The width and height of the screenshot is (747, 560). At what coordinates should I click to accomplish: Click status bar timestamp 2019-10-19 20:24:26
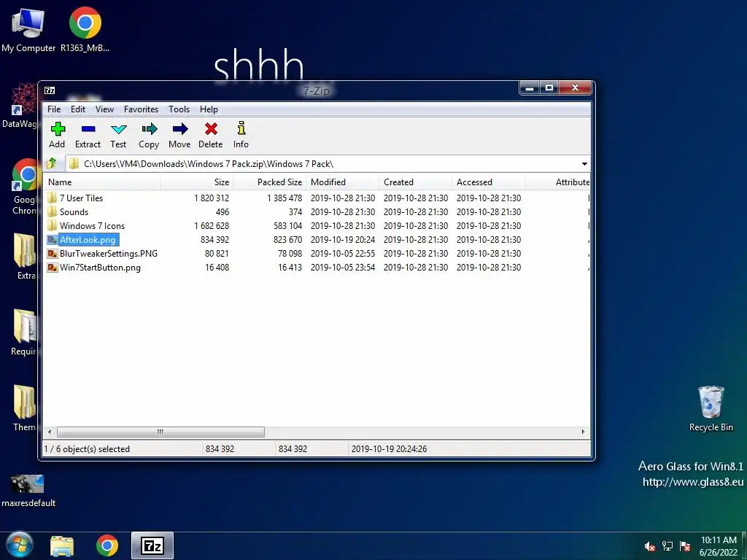pos(390,448)
